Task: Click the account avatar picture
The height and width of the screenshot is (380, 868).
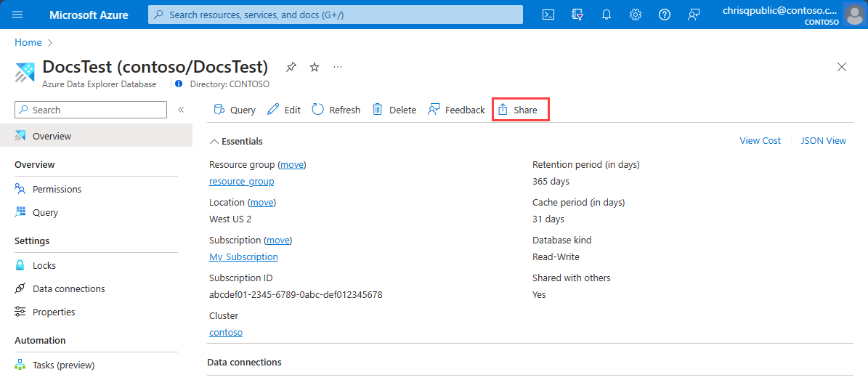Action: pos(854,15)
